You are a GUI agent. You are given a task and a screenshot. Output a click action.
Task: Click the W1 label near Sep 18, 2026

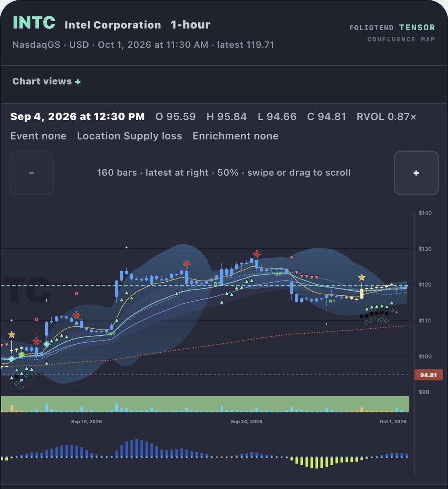111,334
